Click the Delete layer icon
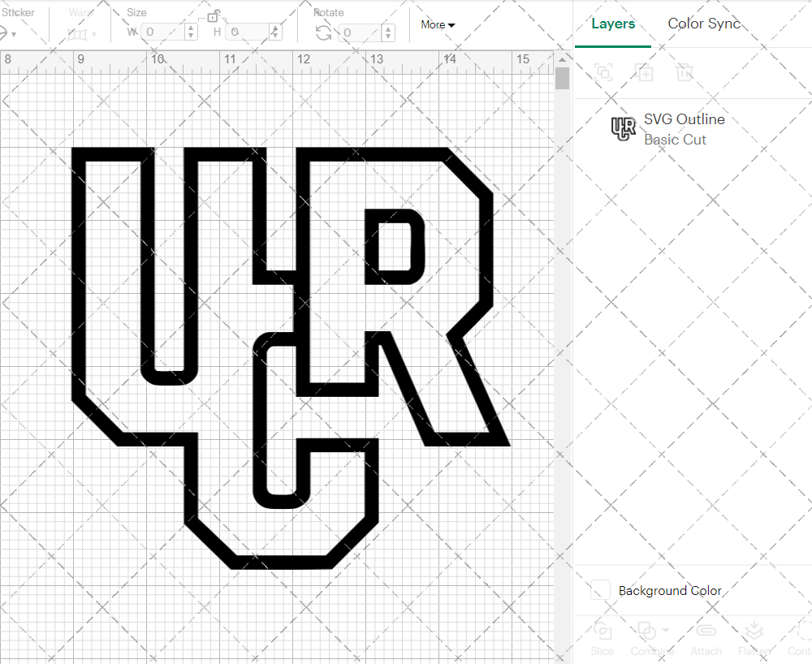The width and height of the screenshot is (812, 664). coord(685,73)
